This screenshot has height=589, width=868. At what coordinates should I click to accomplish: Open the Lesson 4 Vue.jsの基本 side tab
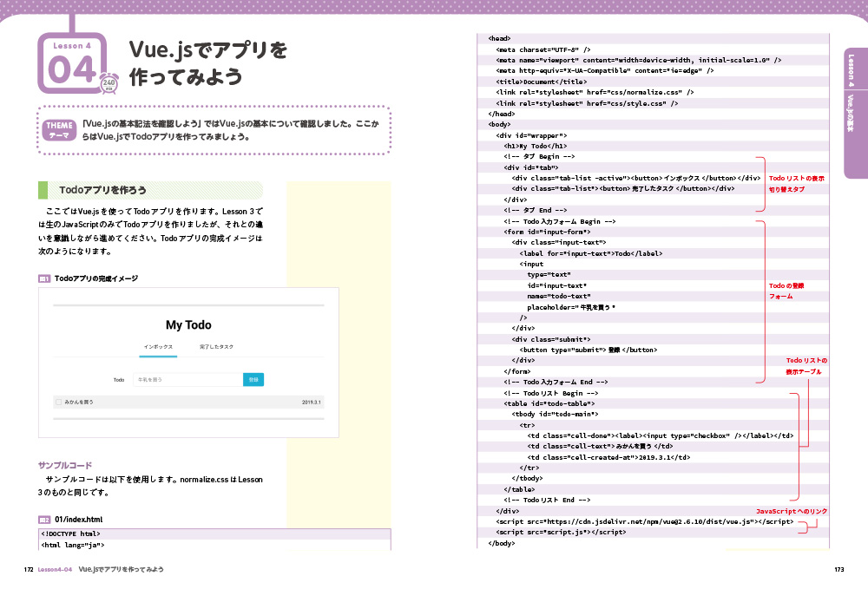[855, 113]
